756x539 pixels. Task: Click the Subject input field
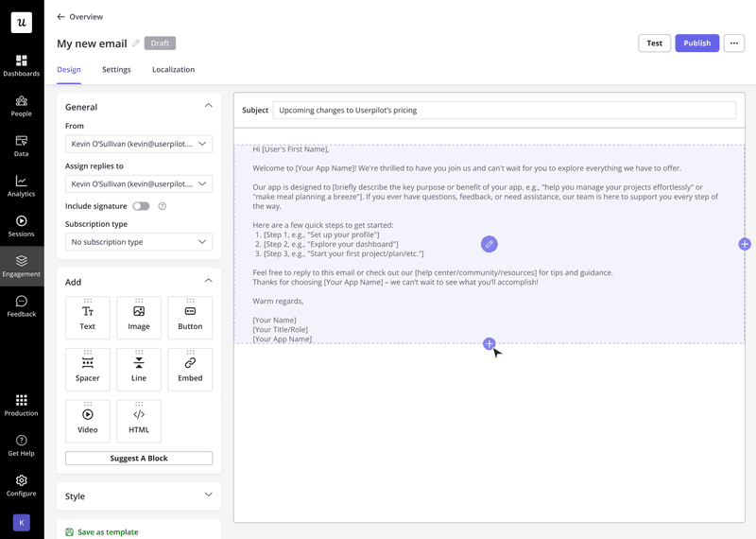[504, 111]
